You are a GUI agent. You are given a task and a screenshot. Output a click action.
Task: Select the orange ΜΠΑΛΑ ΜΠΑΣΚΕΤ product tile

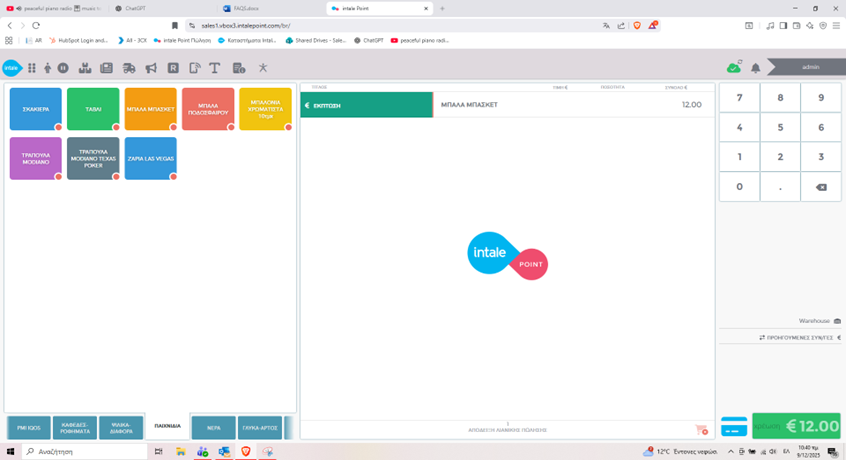(x=151, y=109)
